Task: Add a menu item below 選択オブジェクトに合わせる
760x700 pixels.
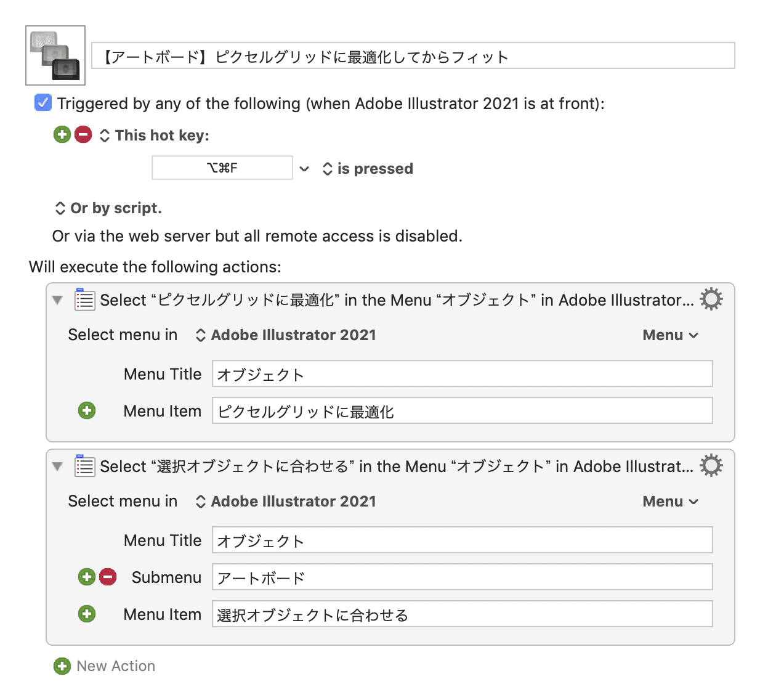Action: (x=87, y=614)
